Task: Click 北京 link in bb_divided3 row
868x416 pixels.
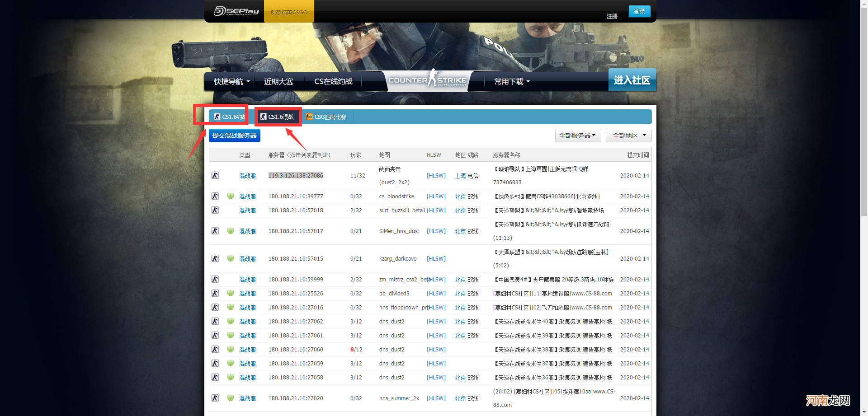Action: coord(460,294)
